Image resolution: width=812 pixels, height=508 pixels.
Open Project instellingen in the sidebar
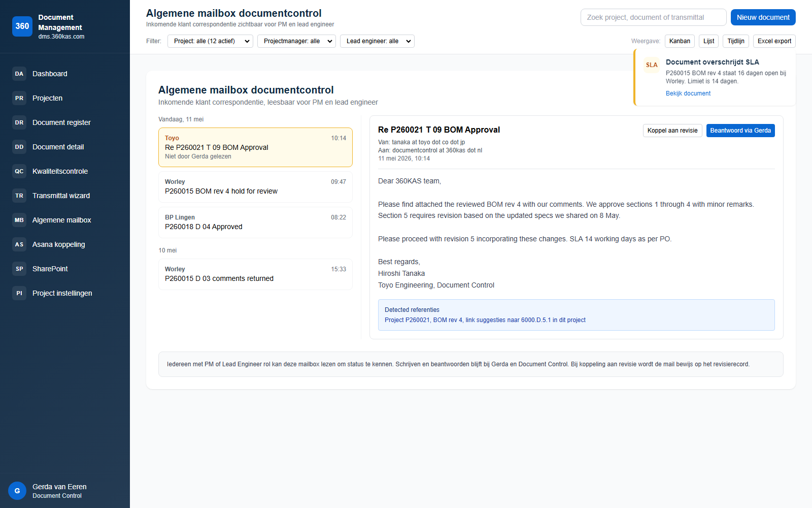tap(65, 293)
